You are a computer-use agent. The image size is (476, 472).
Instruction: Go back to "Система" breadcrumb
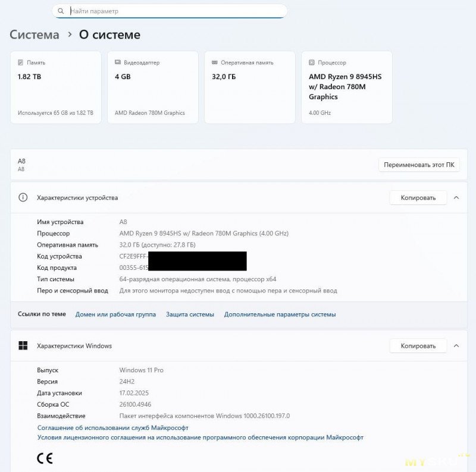(x=35, y=34)
